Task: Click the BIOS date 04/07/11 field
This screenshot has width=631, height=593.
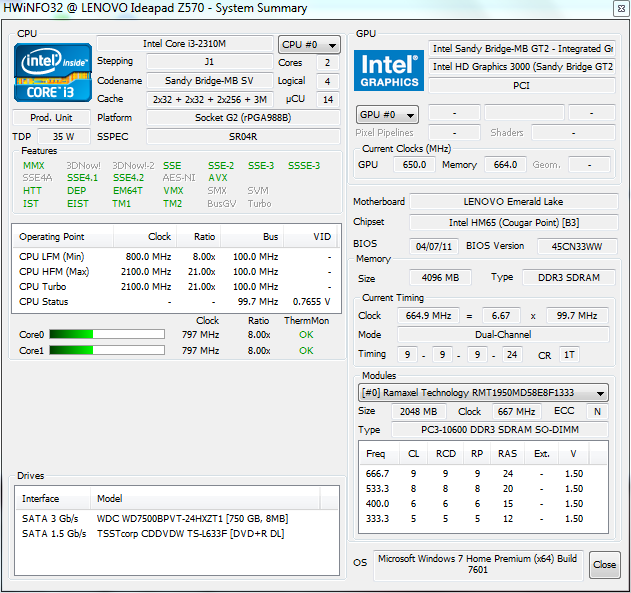Action: [434, 246]
